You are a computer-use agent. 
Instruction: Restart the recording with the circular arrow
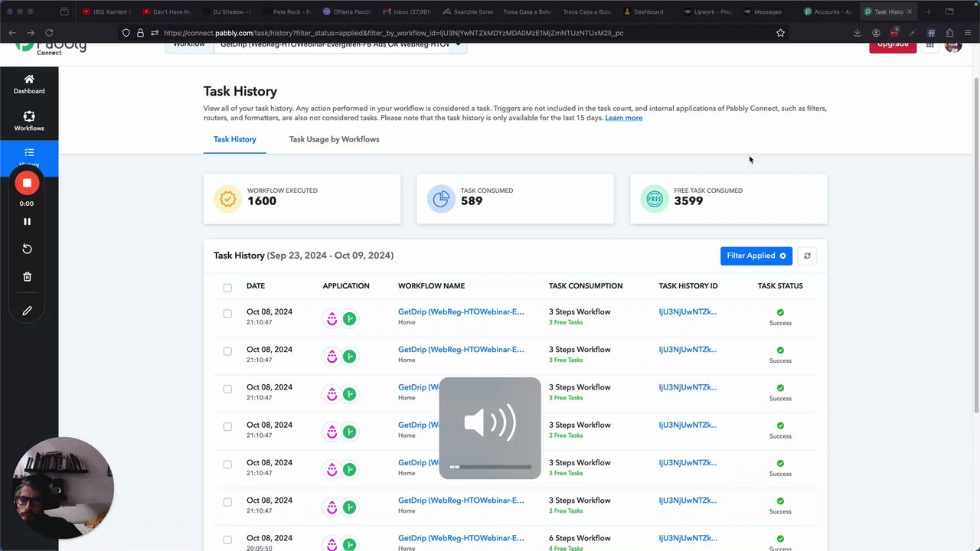27,249
